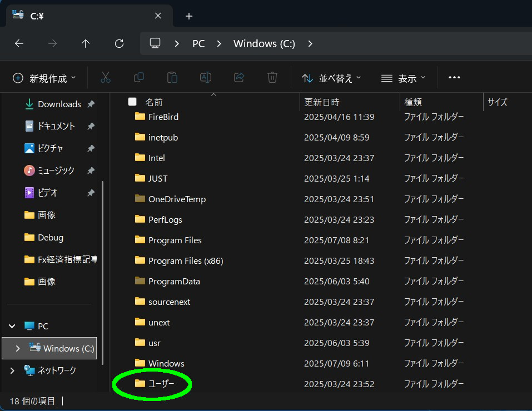
Task: Click PC in the address breadcrumb
Action: pyautogui.click(x=198, y=43)
